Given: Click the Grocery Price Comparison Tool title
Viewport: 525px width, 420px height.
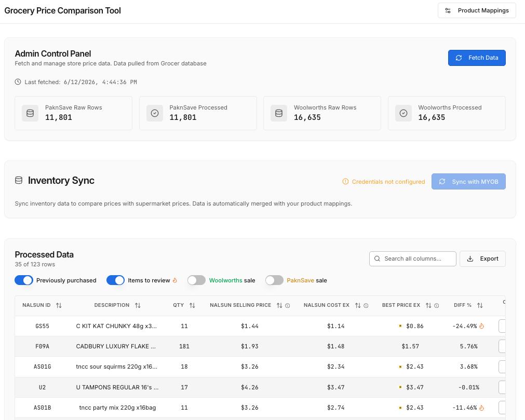Looking at the screenshot, I should 63,11.
